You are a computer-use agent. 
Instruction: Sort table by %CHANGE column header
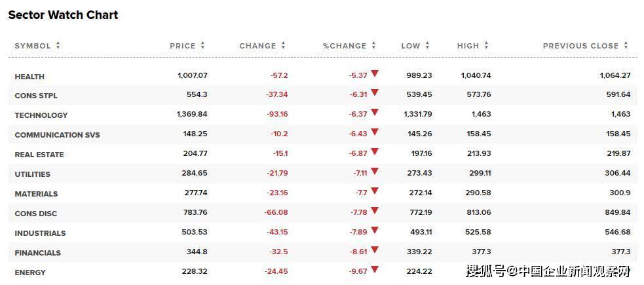pos(344,46)
